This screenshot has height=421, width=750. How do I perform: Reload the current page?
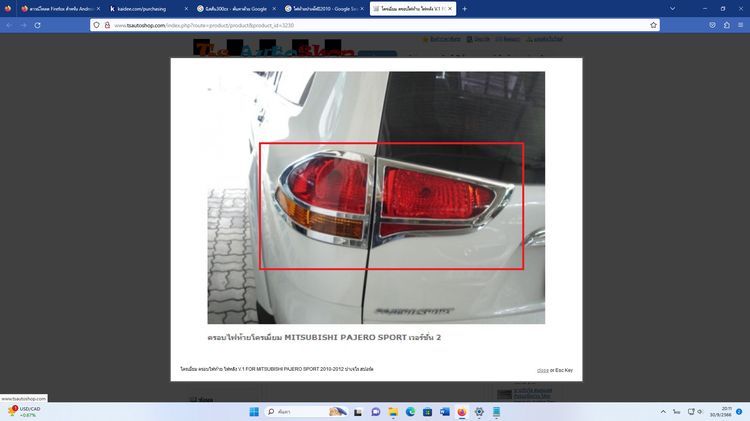(x=37, y=25)
